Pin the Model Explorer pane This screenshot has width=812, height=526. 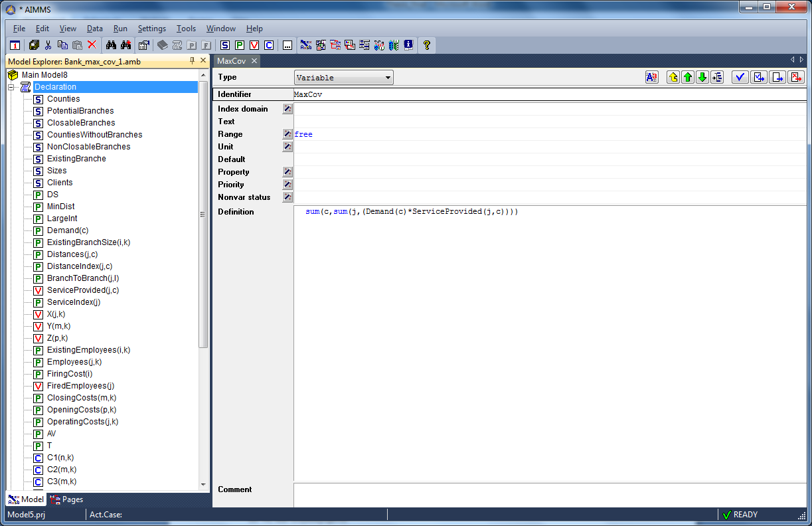193,61
